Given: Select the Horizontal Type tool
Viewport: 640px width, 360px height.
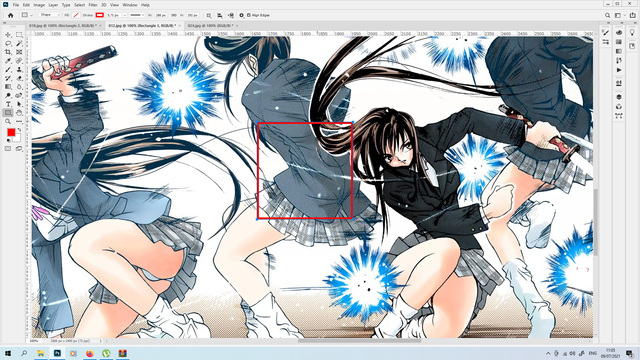Looking at the screenshot, I should click(x=8, y=104).
